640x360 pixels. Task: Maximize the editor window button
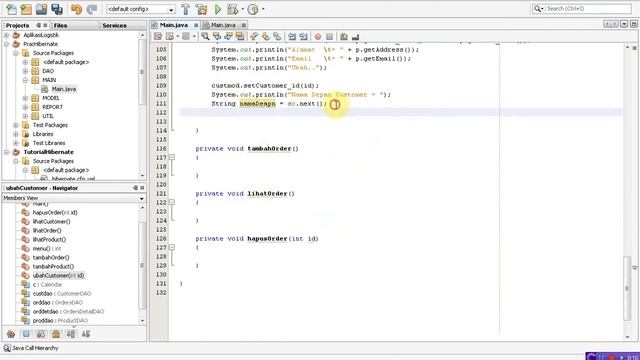[633, 24]
